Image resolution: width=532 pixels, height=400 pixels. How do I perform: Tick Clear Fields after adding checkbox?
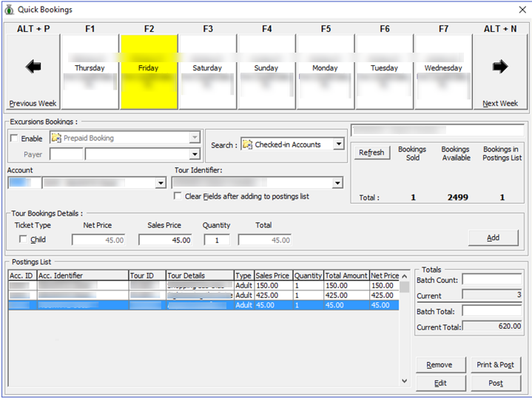pos(177,196)
